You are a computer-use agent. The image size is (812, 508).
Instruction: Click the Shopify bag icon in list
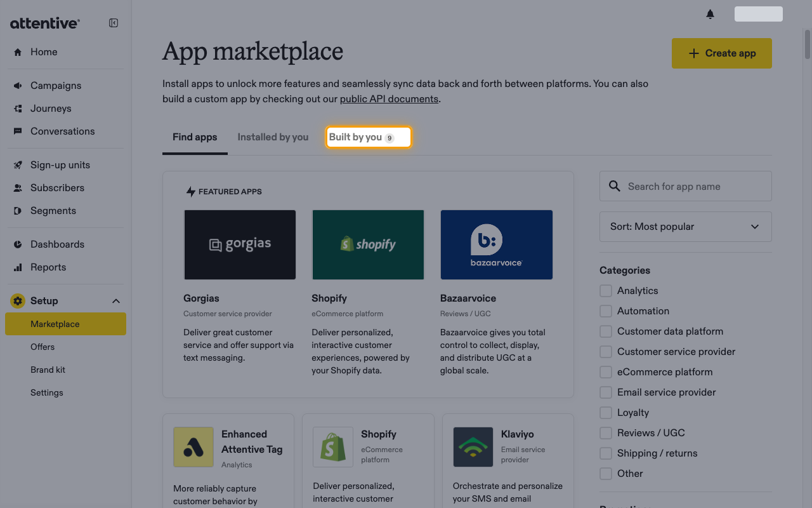click(333, 447)
